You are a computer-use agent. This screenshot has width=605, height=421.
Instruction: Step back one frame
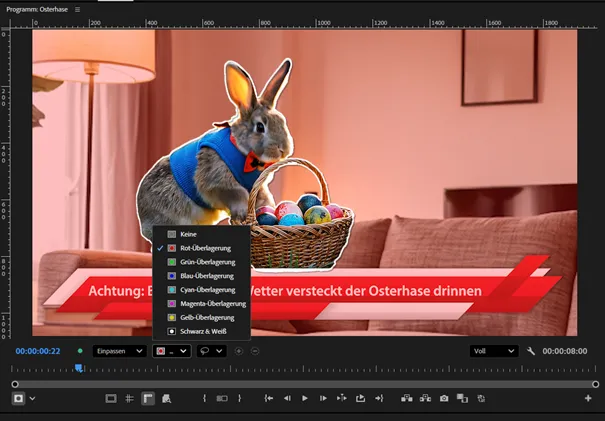click(286, 398)
